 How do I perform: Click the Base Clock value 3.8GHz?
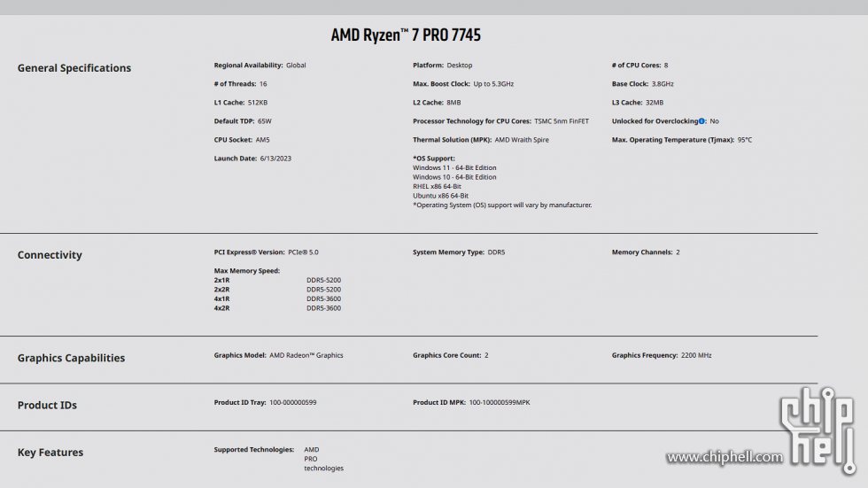click(x=663, y=84)
